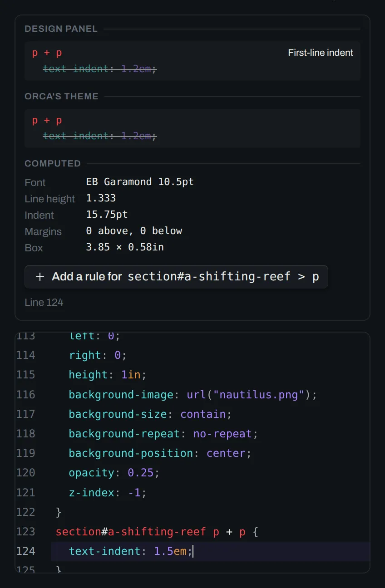Click the First-line indent label
Image resolution: width=385 pixels, height=588 pixels.
click(321, 53)
